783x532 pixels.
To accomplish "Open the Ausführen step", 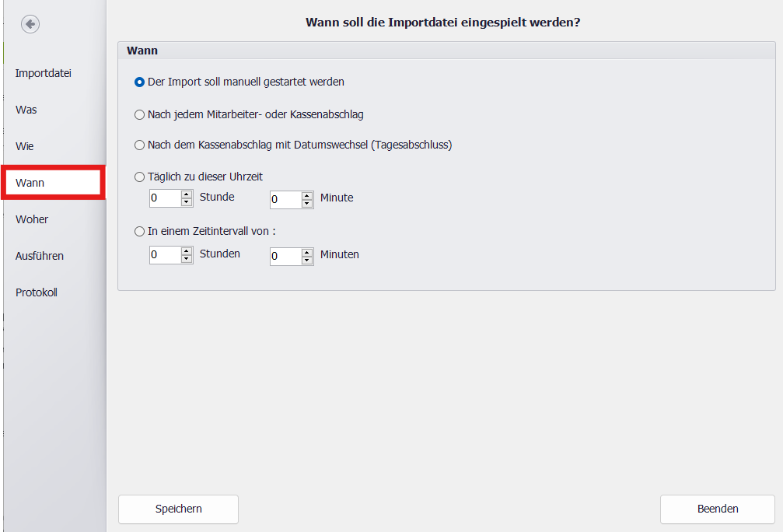I will pyautogui.click(x=40, y=256).
